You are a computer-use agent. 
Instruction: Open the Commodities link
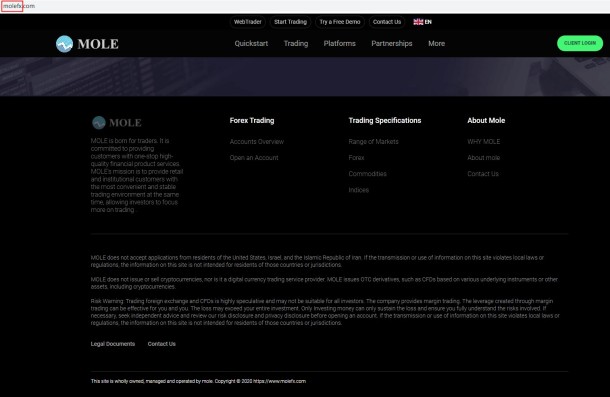[368, 174]
